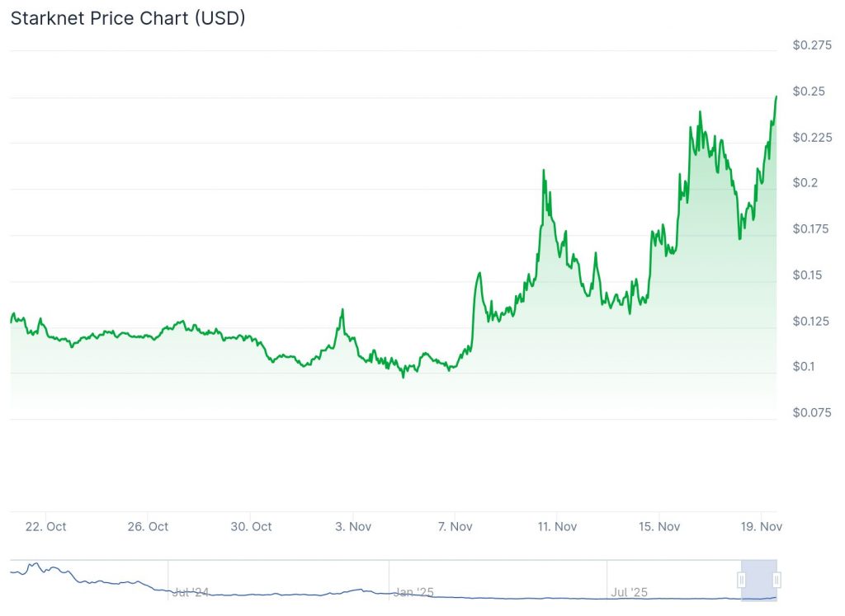Click the Jul '24 navigator label
Viewport: 845px width, 616px height.
(191, 592)
